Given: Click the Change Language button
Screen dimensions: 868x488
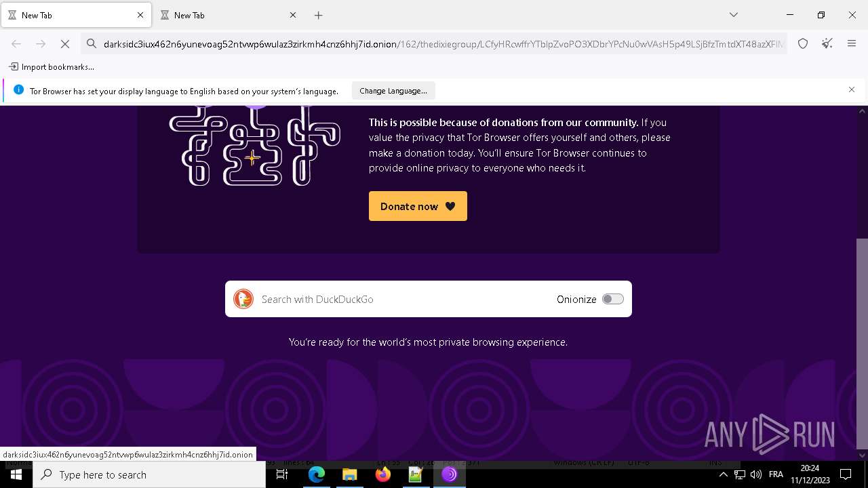Looking at the screenshot, I should (393, 91).
